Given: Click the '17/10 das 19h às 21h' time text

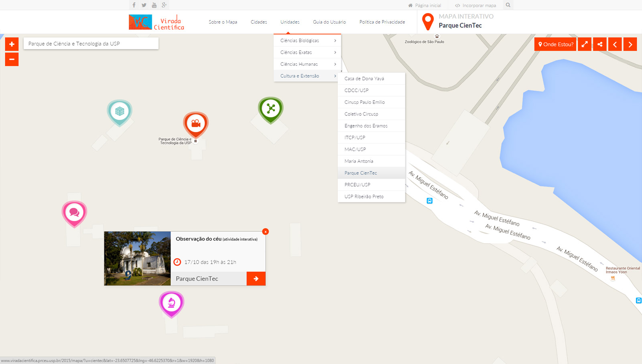Looking at the screenshot, I should [x=210, y=262].
